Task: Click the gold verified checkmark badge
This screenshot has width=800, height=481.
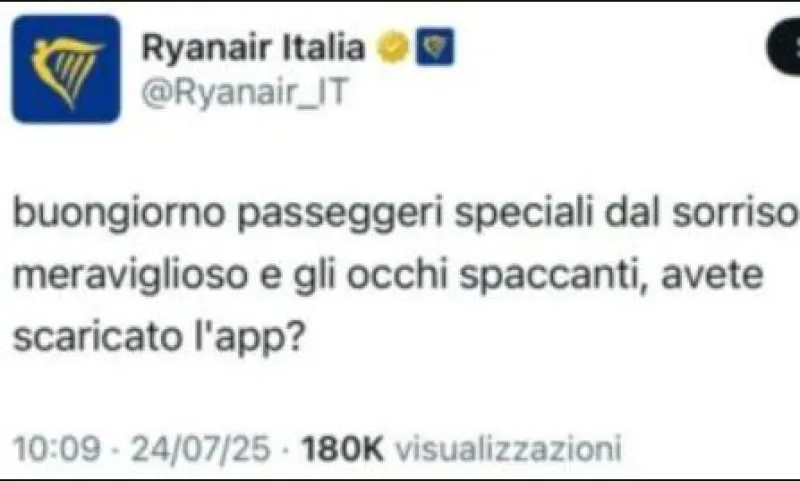Action: (393, 47)
